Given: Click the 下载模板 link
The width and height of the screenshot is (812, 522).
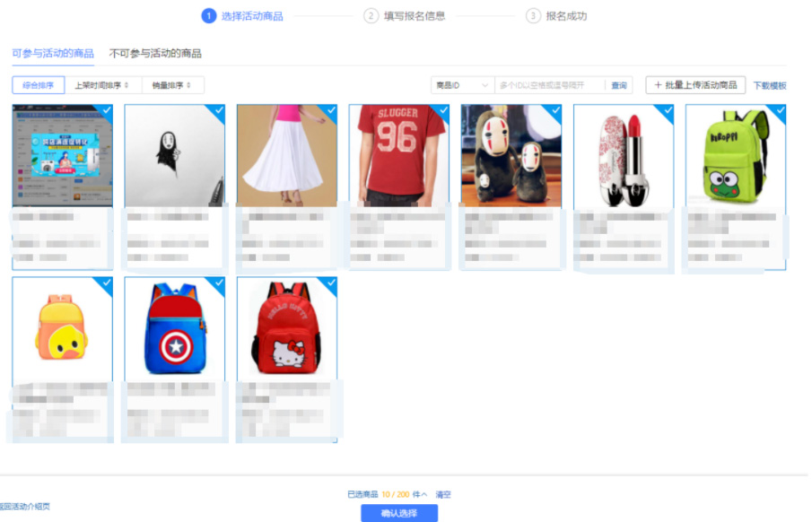Looking at the screenshot, I should (x=769, y=85).
